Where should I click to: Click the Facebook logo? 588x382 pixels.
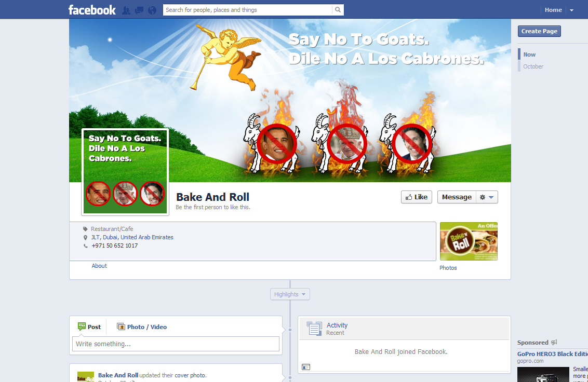pos(92,10)
